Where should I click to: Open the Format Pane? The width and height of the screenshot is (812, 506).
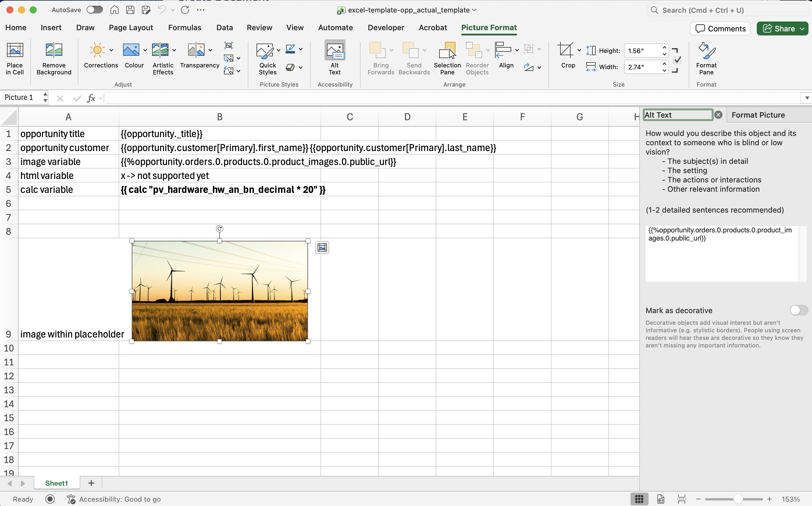(706, 59)
